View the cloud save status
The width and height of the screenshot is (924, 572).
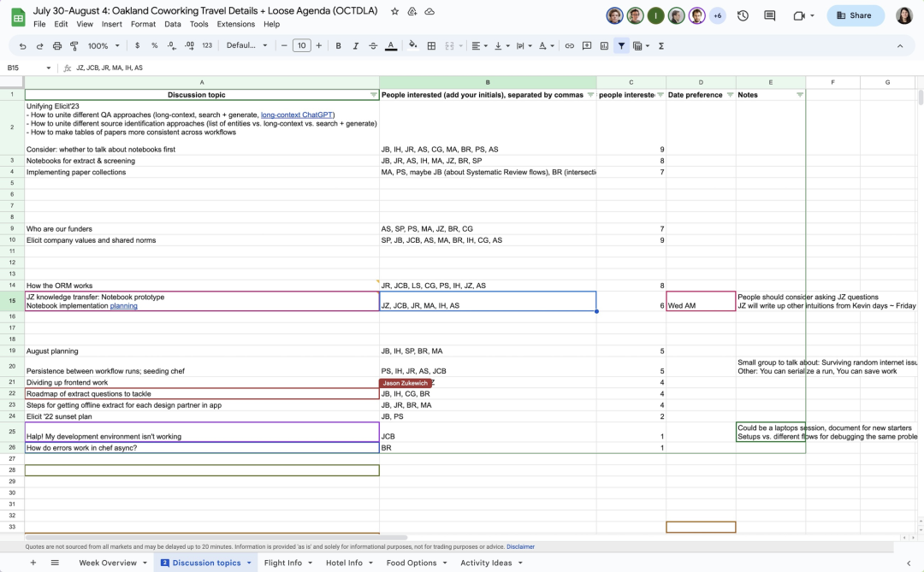(x=429, y=11)
